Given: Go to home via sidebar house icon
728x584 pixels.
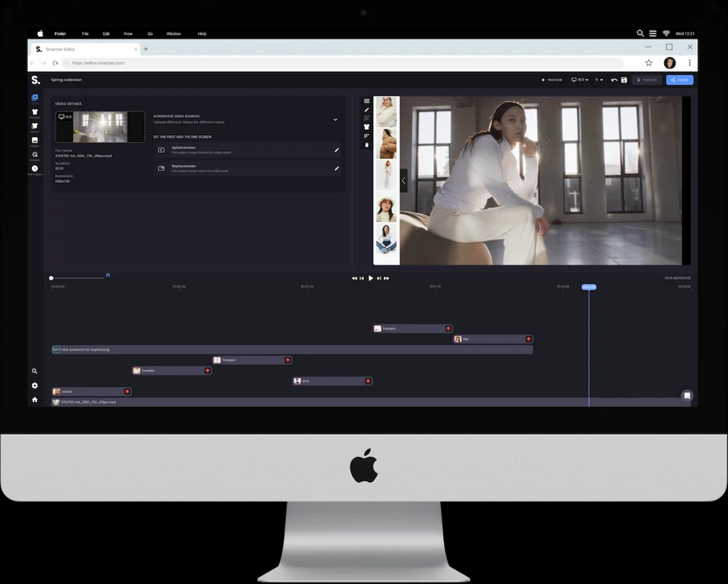Looking at the screenshot, I should coord(34,399).
